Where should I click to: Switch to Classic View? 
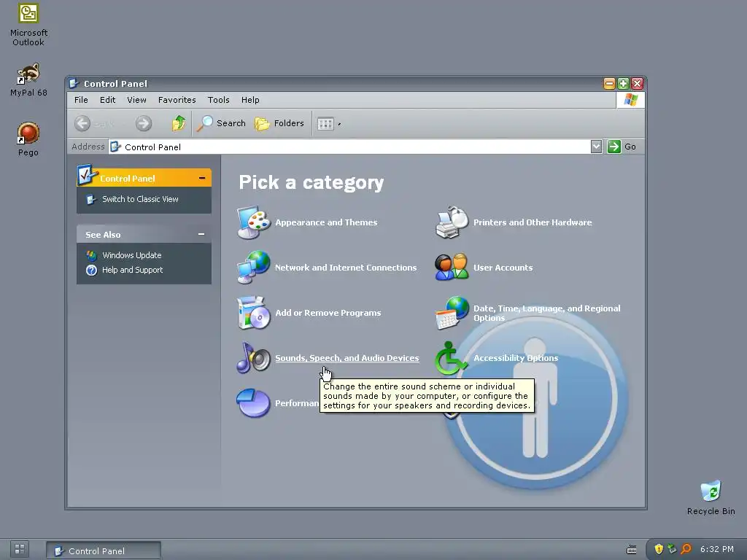point(140,199)
